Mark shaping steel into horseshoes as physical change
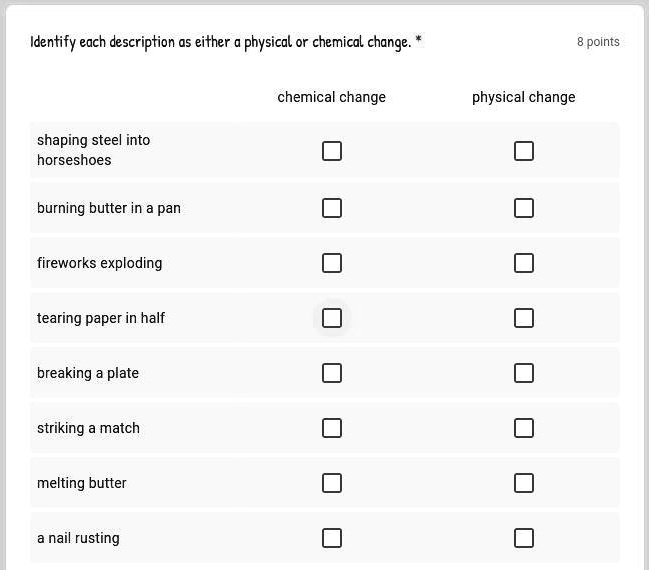The width and height of the screenshot is (649, 570). point(524,151)
